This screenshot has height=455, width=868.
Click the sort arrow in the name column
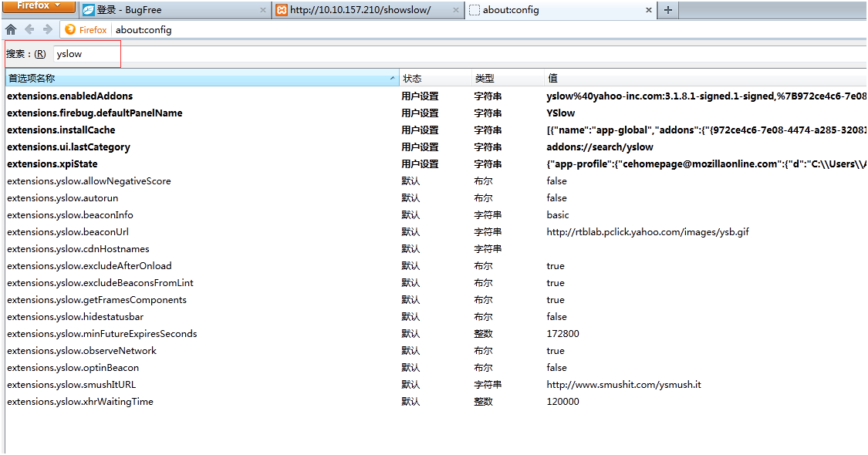coord(392,78)
